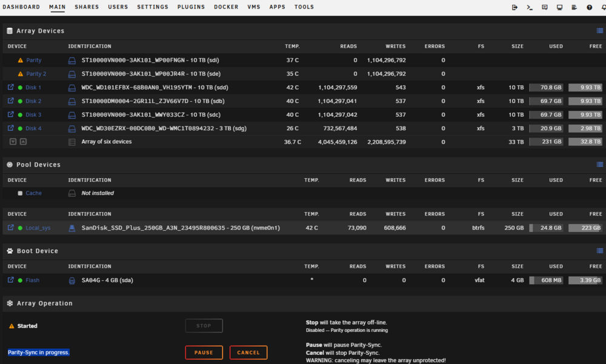Browse Disk 1 via its open-arrow icon

point(11,87)
